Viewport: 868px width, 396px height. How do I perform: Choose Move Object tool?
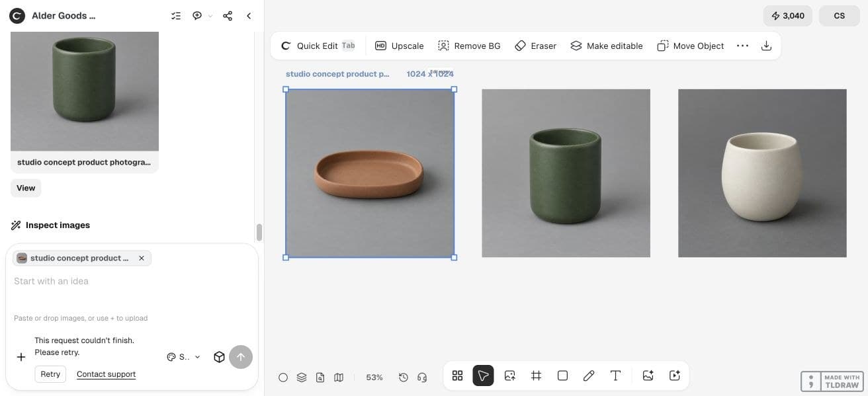point(691,46)
